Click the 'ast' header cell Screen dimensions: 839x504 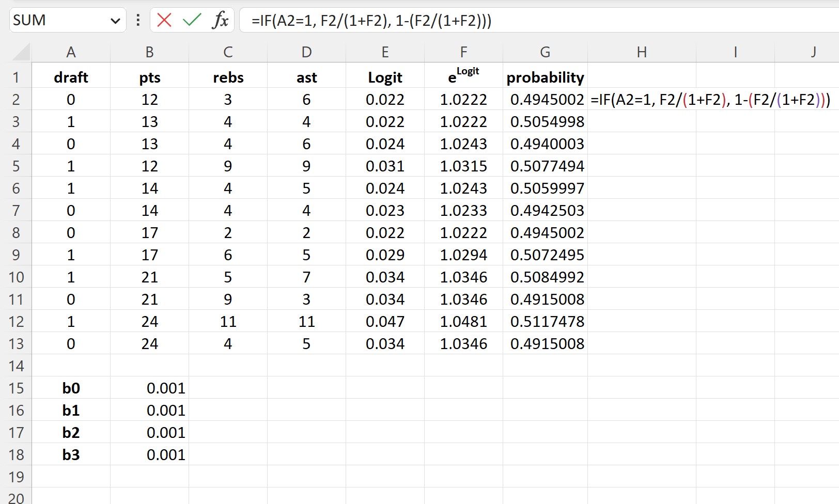(x=306, y=77)
